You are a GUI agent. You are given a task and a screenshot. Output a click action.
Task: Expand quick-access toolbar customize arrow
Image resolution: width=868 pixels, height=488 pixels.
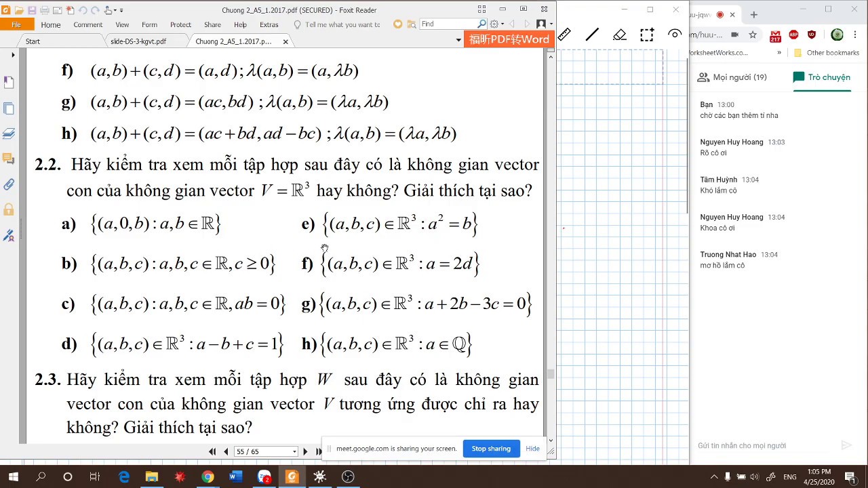click(121, 10)
